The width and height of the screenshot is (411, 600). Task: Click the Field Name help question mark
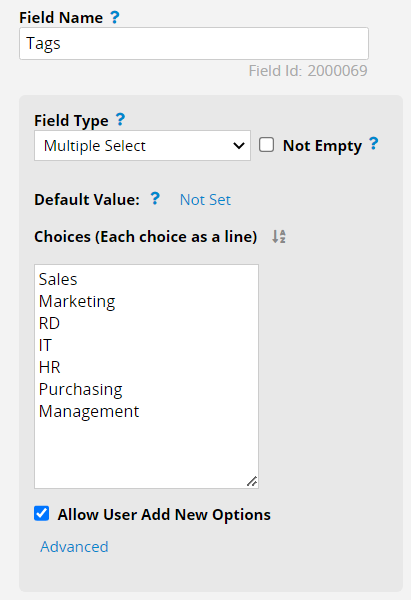[114, 17]
